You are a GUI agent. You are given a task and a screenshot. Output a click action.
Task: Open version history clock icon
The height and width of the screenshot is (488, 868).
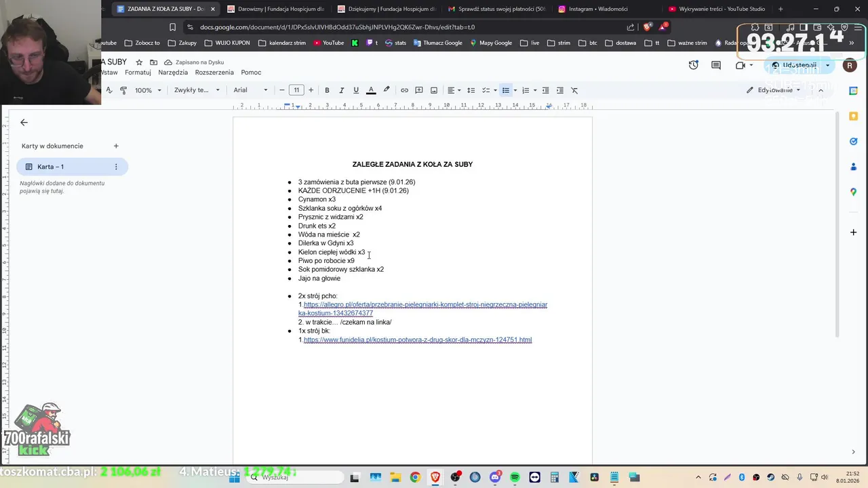click(693, 65)
